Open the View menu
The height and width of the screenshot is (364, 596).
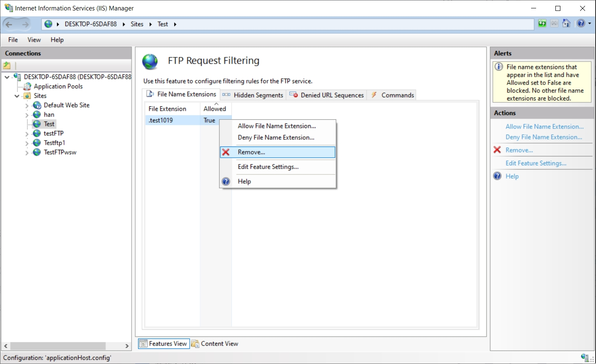[x=34, y=40]
